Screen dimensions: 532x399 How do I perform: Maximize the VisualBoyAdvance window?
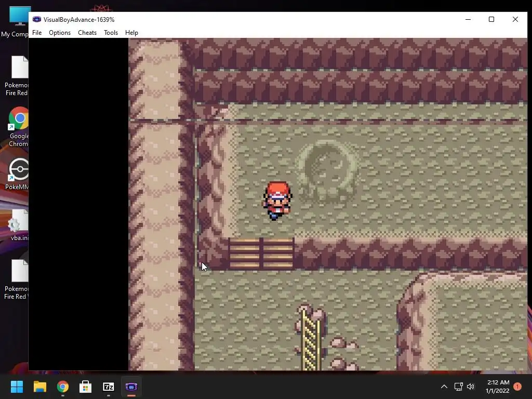click(x=491, y=19)
